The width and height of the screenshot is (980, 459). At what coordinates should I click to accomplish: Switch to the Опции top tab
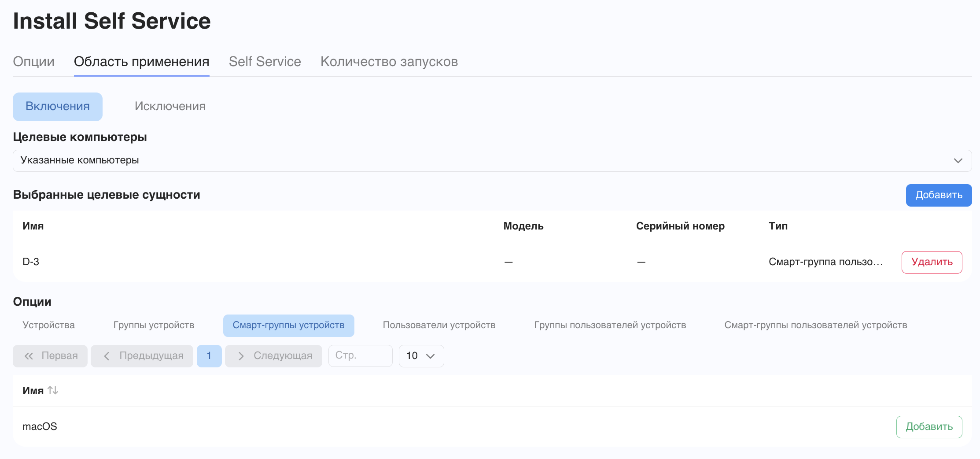[34, 62]
